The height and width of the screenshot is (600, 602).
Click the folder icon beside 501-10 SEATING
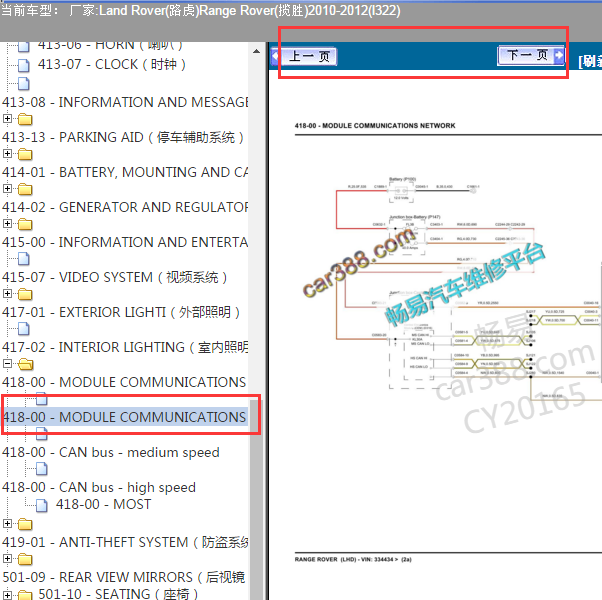[25, 595]
